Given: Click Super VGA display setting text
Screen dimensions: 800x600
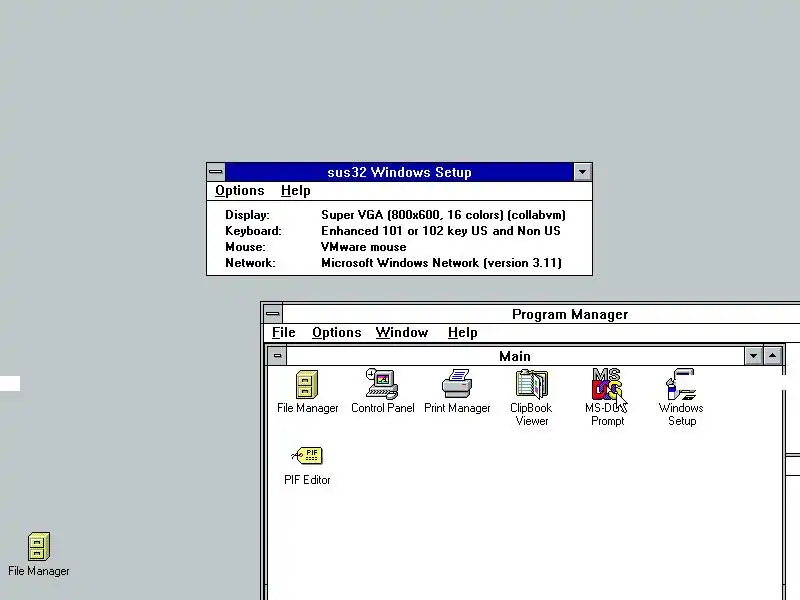Looking at the screenshot, I should tap(443, 215).
